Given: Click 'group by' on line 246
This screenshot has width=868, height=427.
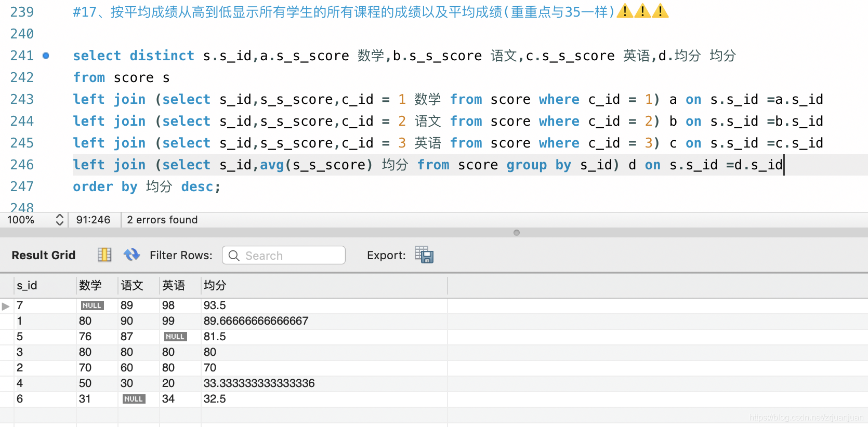Looking at the screenshot, I should pos(539,165).
